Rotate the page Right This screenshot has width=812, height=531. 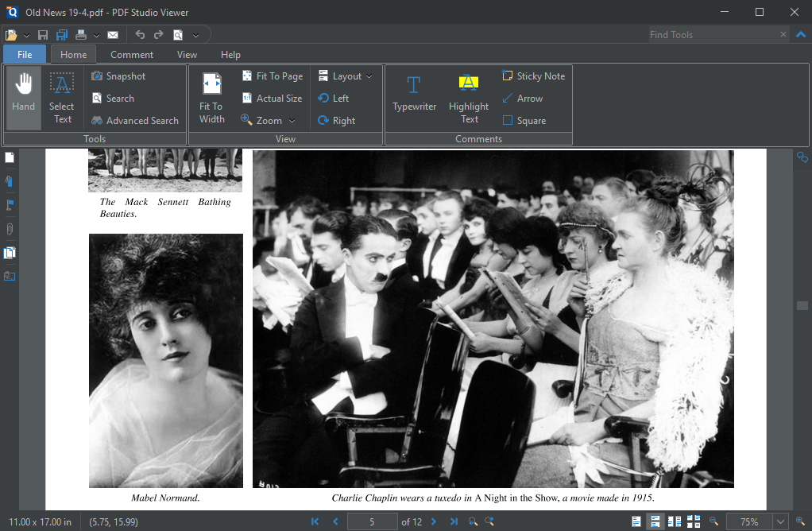(337, 121)
